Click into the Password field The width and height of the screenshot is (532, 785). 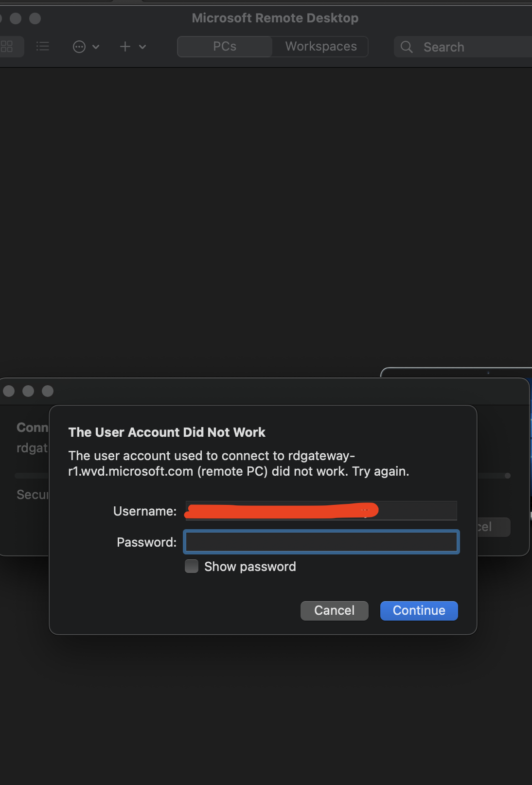321,542
